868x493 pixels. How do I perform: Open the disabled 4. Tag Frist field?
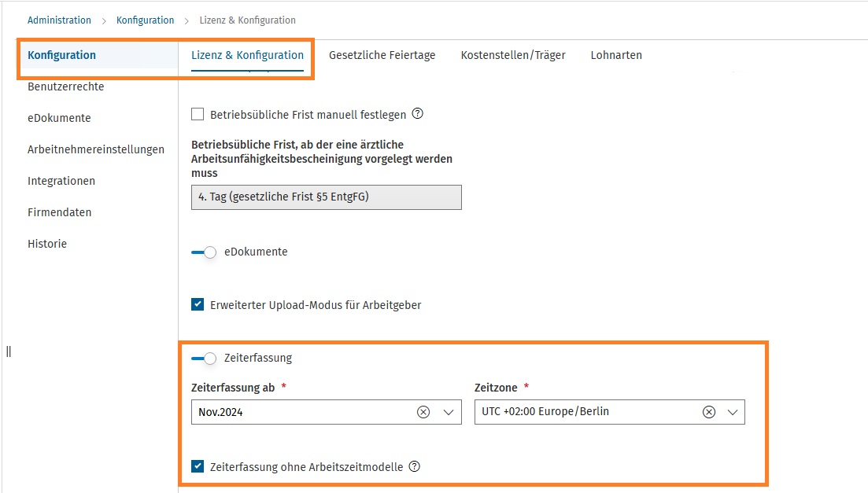pyautogui.click(x=326, y=197)
